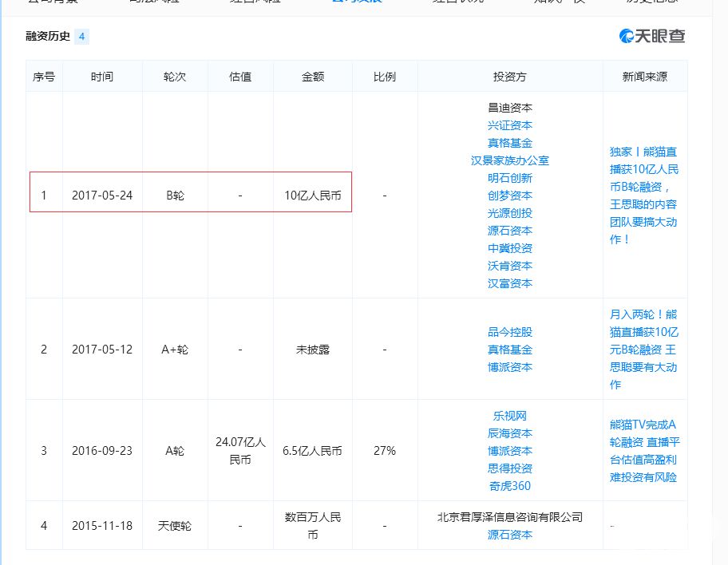
Task: Select the 北京君厚泽信息咨询有限公司 investor text
Action: point(510,517)
